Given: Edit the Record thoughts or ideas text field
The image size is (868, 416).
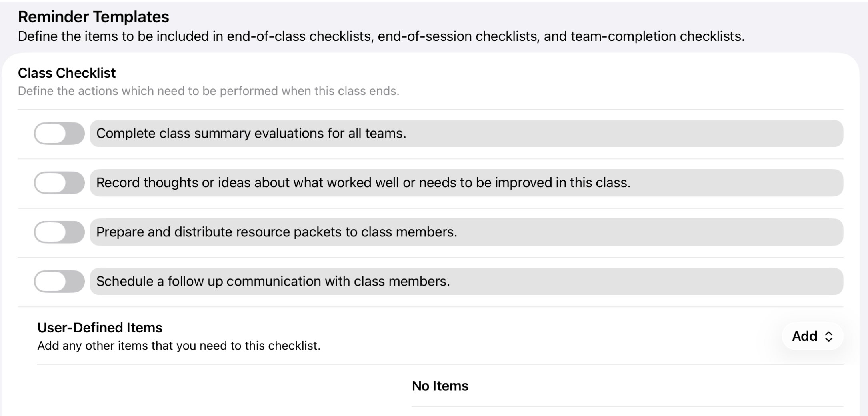Looking at the screenshot, I should click(466, 183).
